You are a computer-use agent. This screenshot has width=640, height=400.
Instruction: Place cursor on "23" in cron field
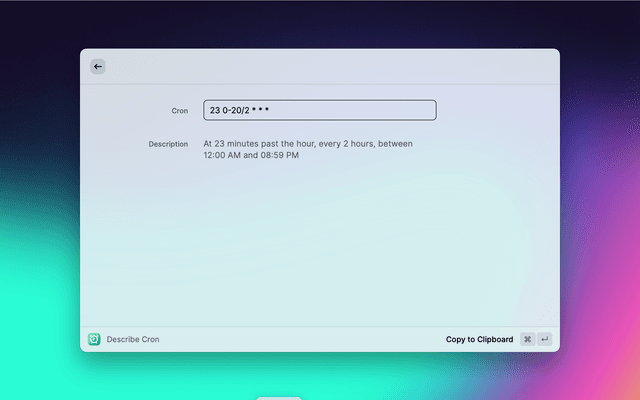215,110
